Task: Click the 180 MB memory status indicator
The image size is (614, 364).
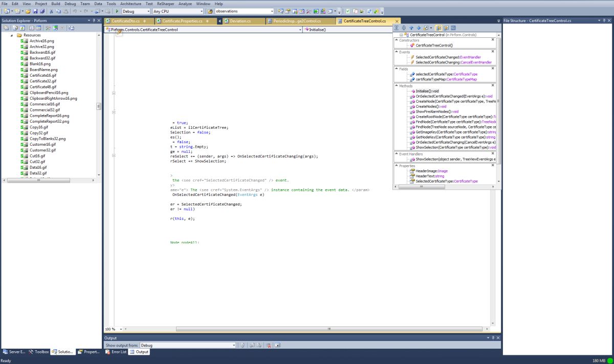Action: pos(599,361)
